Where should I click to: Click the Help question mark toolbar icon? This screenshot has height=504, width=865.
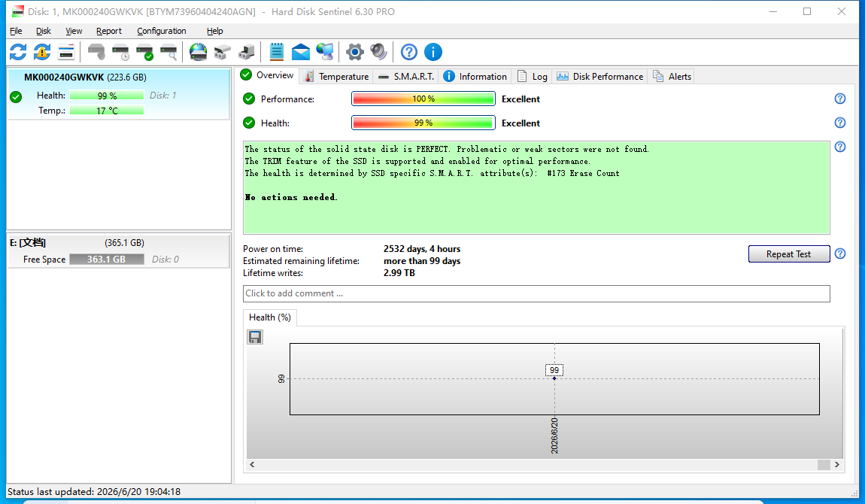pos(408,53)
